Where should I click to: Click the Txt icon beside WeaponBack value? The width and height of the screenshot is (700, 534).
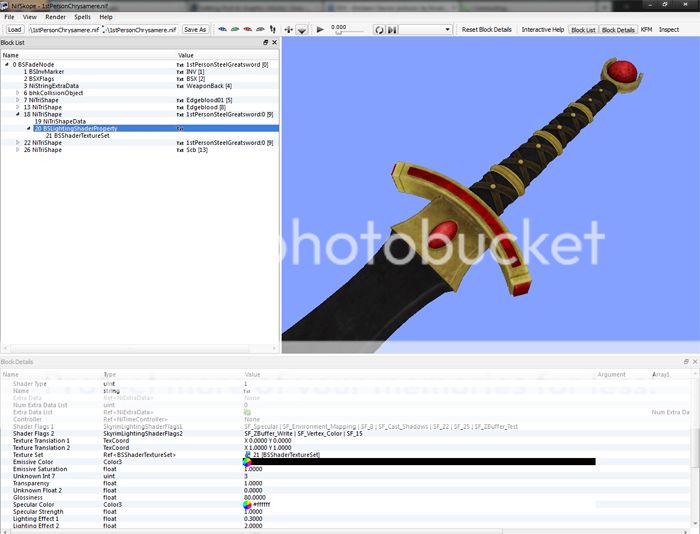click(x=180, y=86)
